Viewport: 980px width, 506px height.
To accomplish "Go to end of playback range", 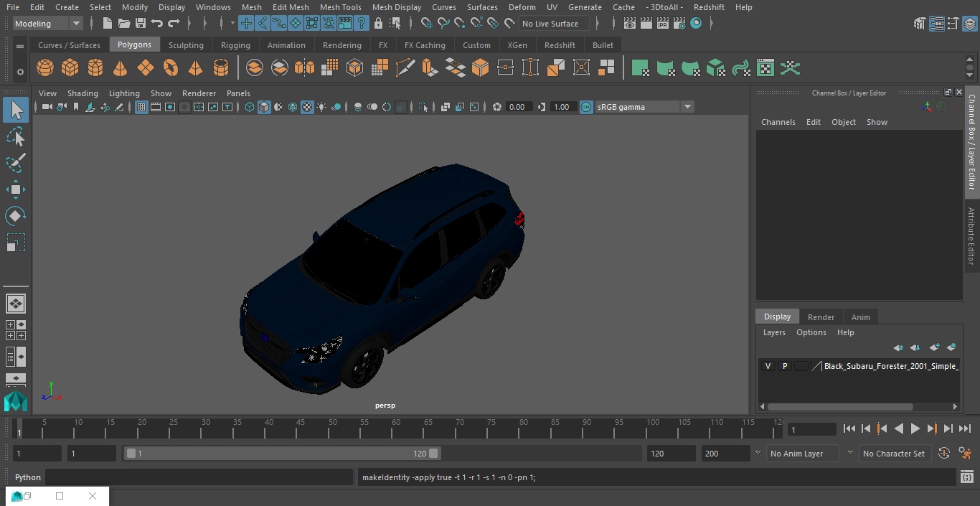I will point(965,428).
